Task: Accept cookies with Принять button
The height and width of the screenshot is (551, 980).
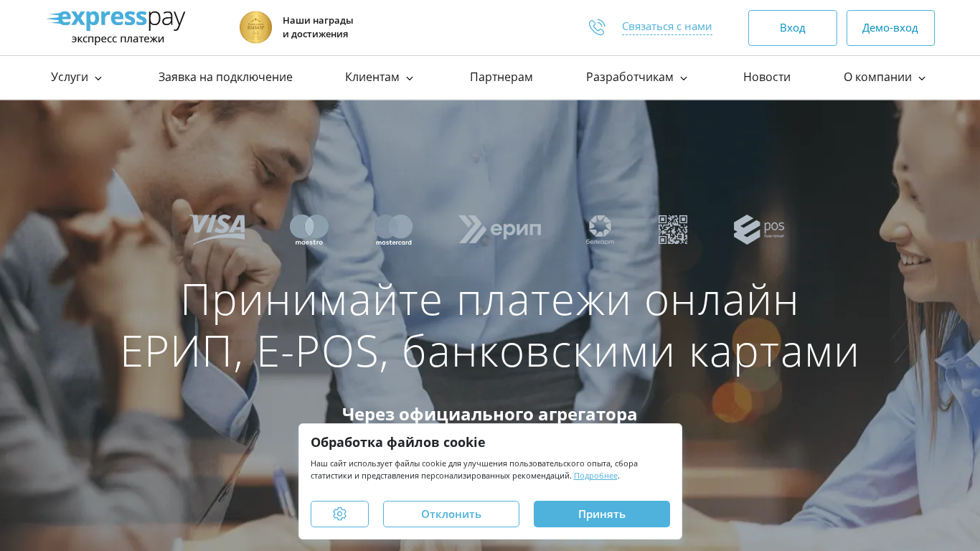Action: click(x=602, y=514)
